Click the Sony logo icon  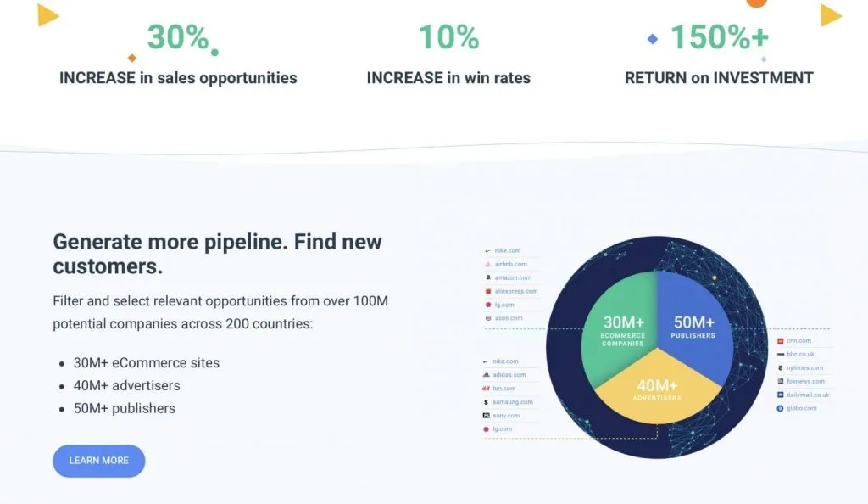(x=486, y=416)
